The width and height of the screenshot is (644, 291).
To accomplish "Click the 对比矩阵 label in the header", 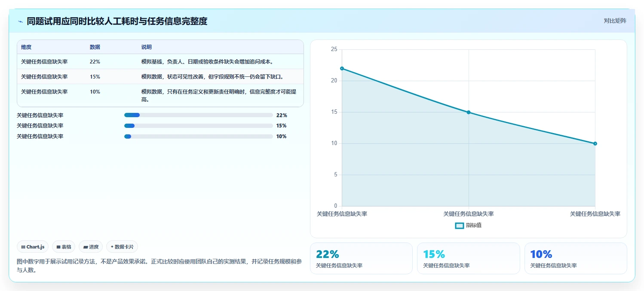I will (615, 21).
